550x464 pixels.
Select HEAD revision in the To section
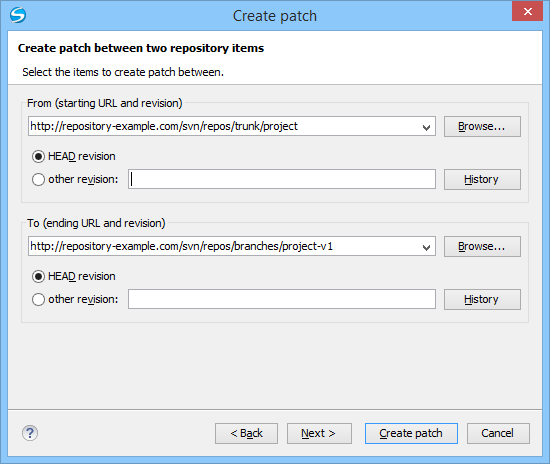click(x=38, y=276)
